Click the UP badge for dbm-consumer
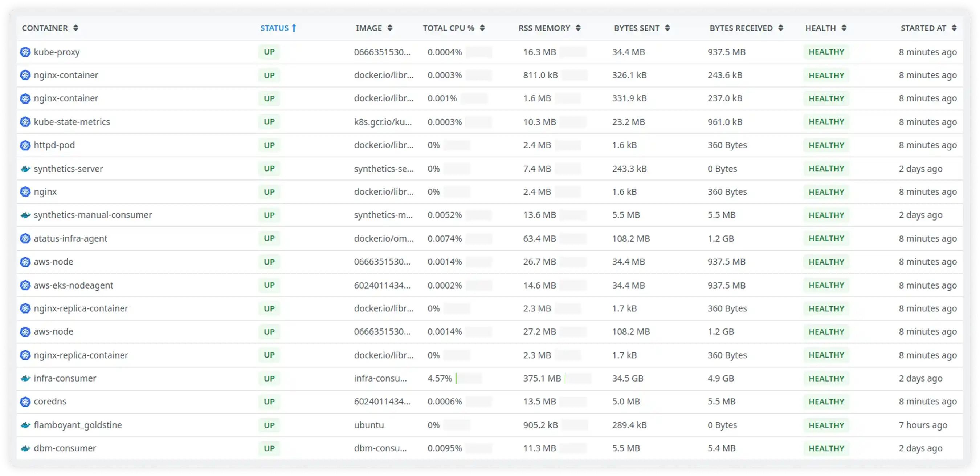 tap(269, 448)
